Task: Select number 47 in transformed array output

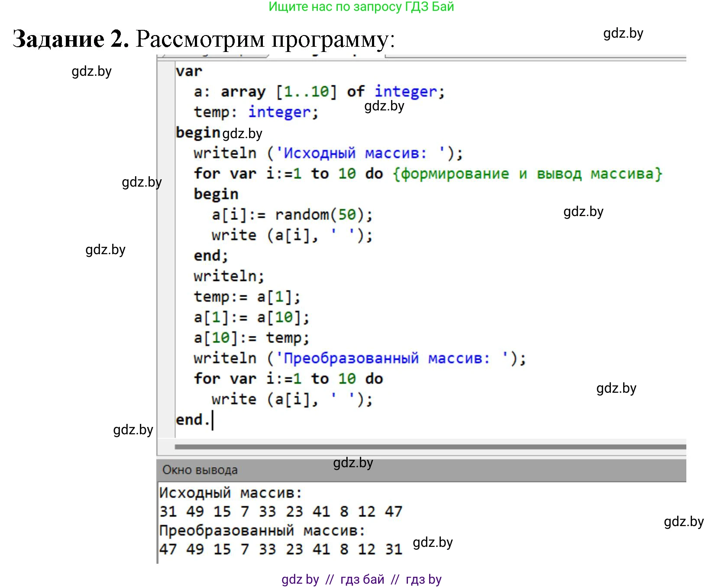Action: (169, 549)
